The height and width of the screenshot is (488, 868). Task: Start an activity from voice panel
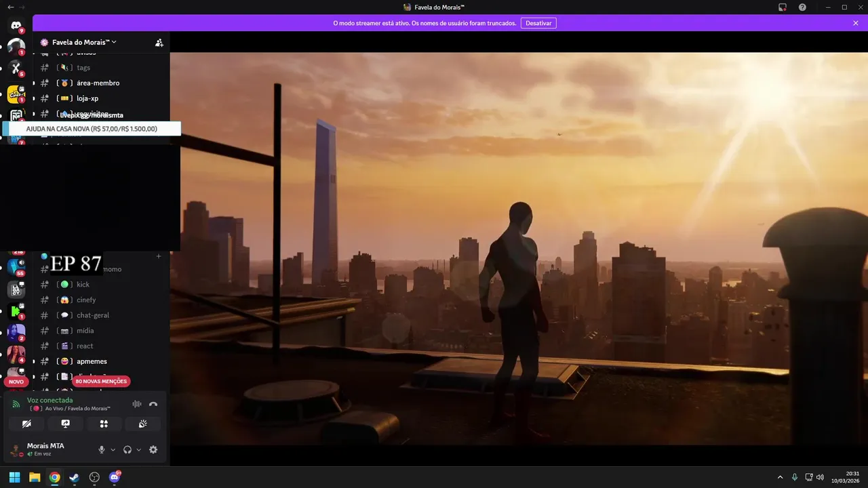(x=104, y=424)
